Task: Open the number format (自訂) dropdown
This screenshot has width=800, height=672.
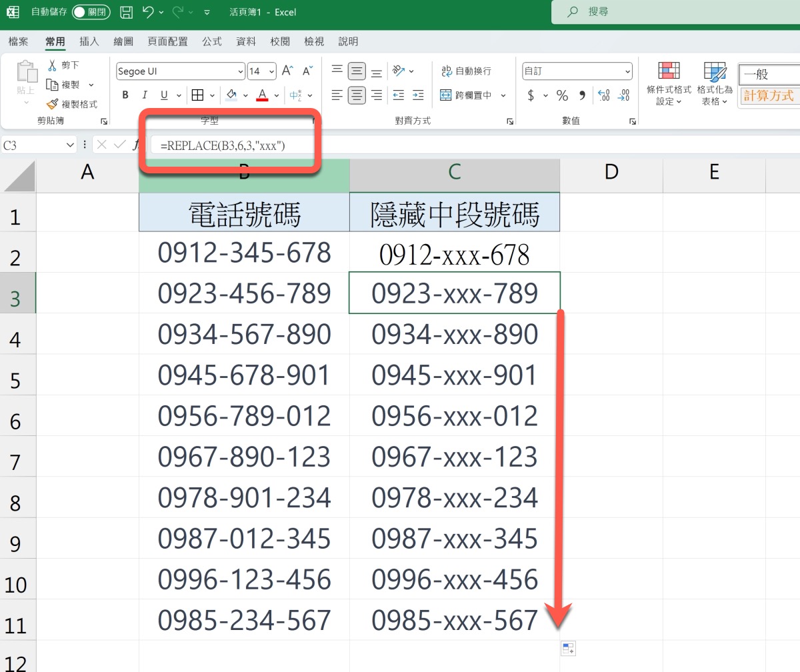Action: point(628,71)
